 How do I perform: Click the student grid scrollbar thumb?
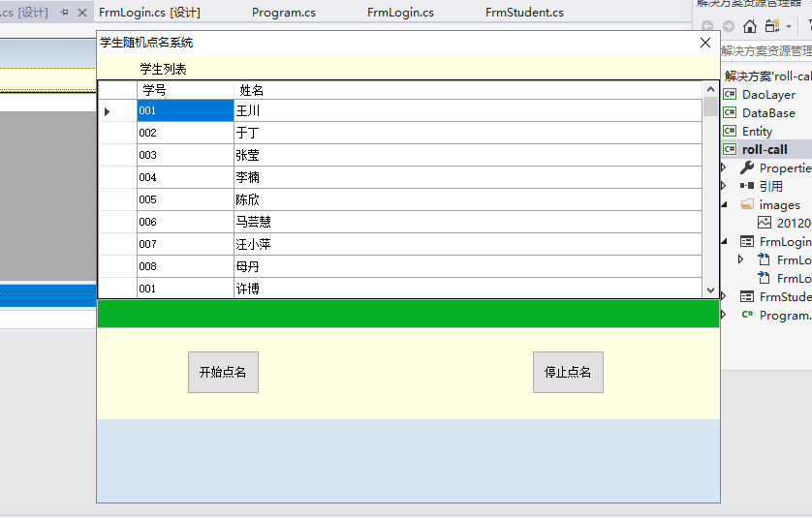(710, 107)
